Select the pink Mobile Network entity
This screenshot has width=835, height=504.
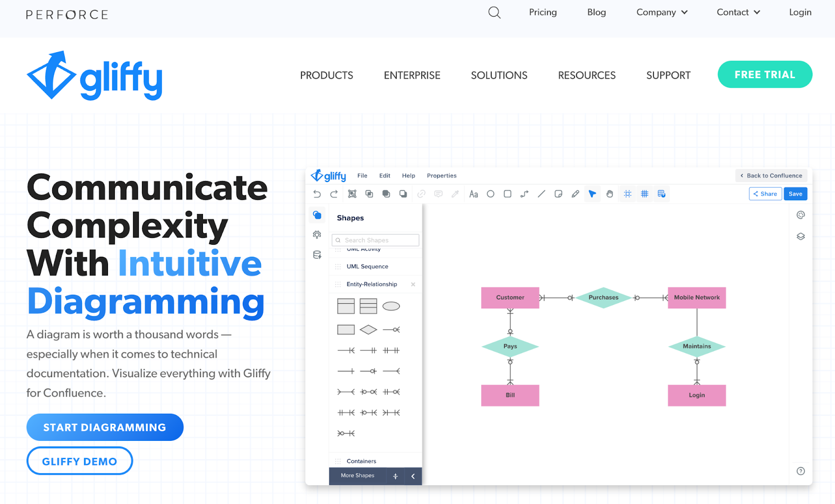tap(697, 297)
